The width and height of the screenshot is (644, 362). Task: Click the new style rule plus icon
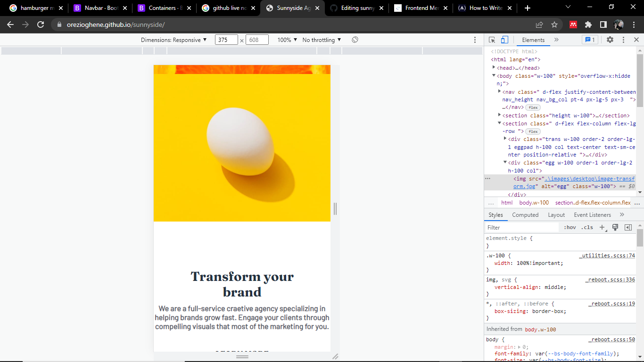(x=602, y=228)
